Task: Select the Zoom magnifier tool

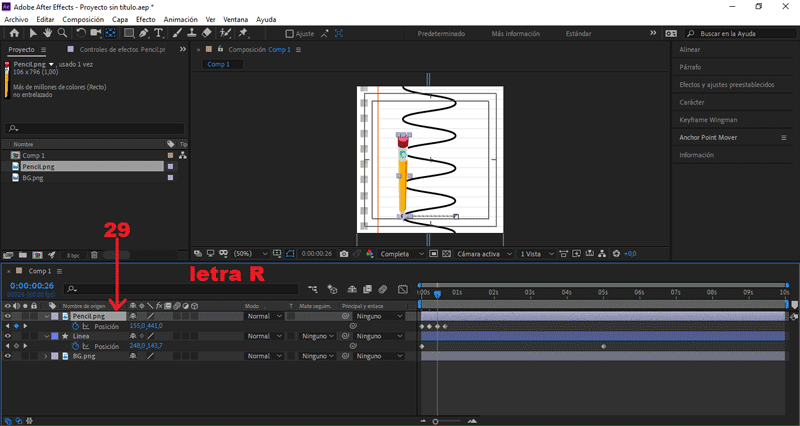Action: (x=60, y=33)
